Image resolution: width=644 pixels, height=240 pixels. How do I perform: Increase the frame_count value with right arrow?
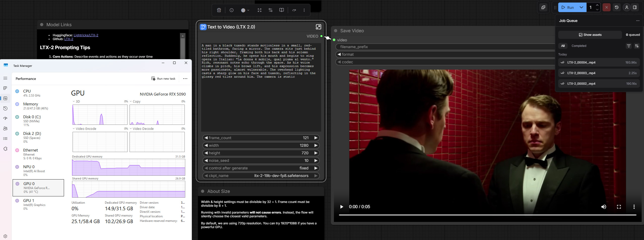pyautogui.click(x=316, y=138)
